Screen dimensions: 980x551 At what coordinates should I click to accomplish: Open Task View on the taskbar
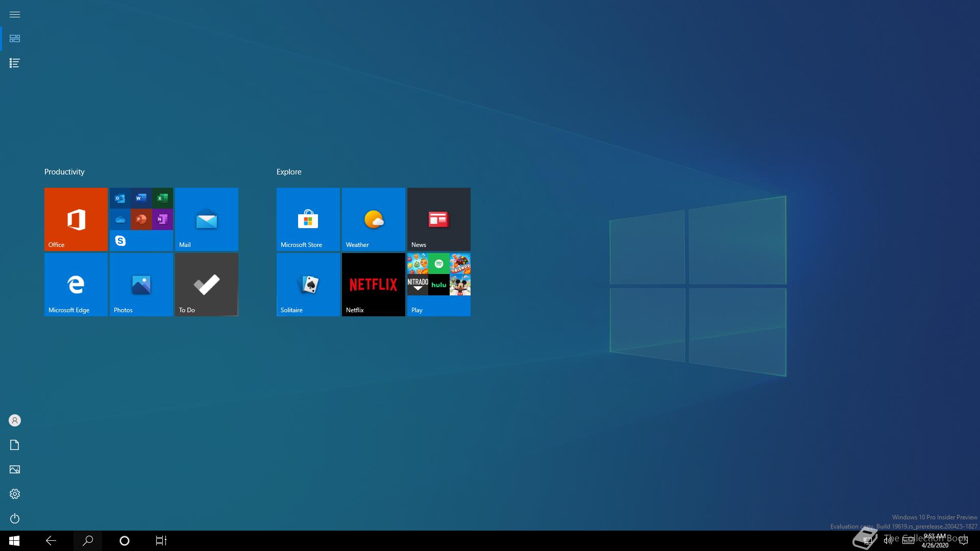tap(161, 541)
